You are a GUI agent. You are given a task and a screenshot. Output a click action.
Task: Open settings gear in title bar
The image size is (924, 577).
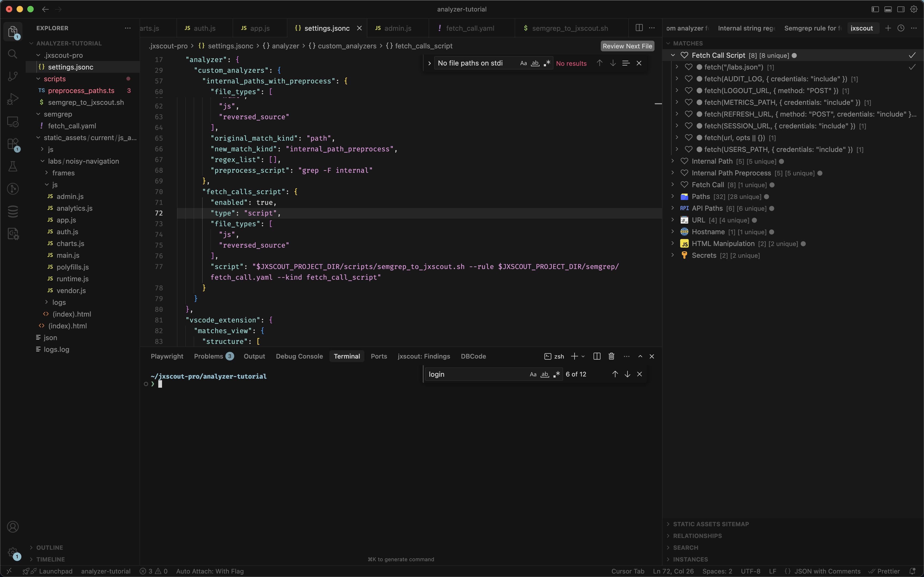914,9
